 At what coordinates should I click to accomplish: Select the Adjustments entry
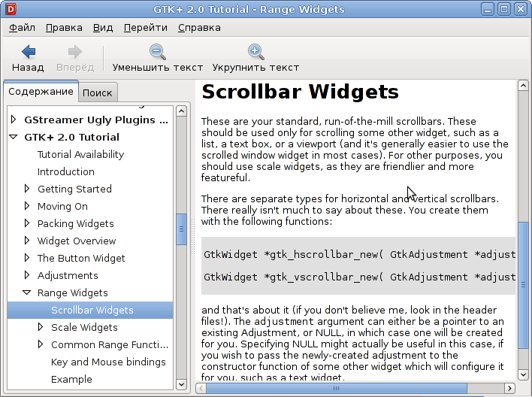(68, 275)
